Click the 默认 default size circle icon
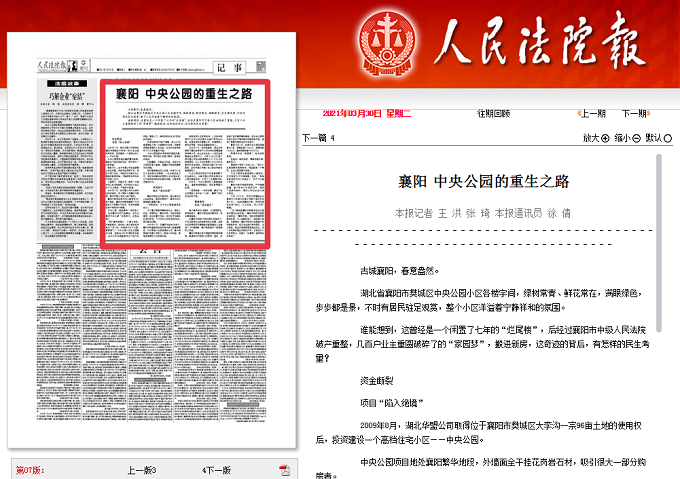680x479 pixels. [x=668, y=138]
